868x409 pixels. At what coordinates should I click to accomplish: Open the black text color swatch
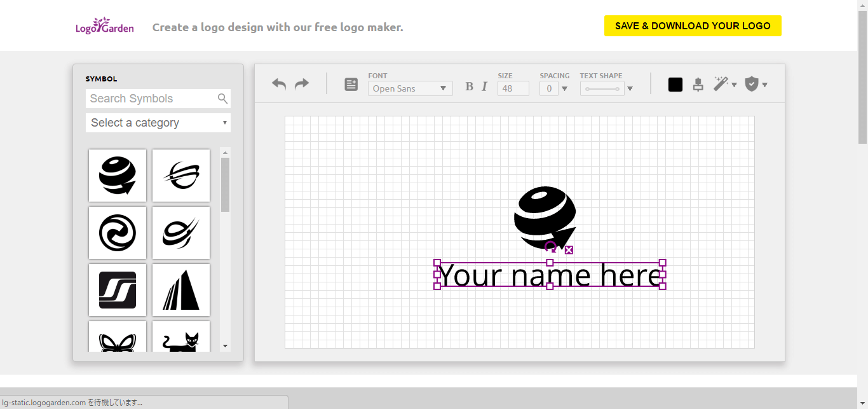click(675, 85)
